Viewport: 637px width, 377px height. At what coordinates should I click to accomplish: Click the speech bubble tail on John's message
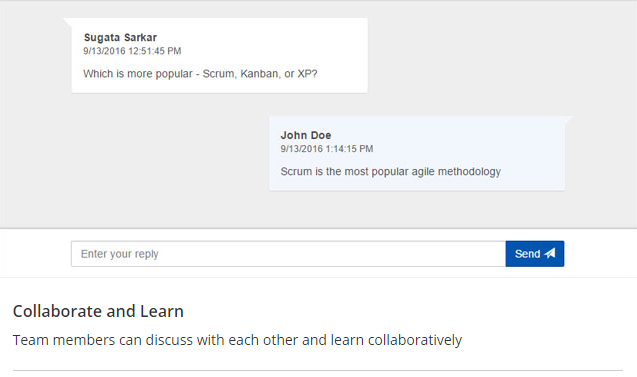(569, 120)
